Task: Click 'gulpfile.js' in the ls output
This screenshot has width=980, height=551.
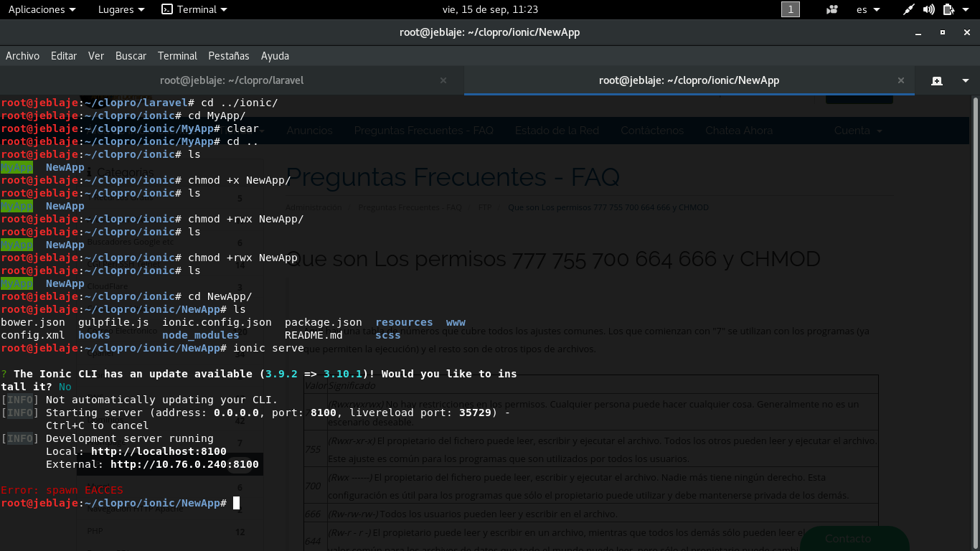Action: tap(113, 322)
